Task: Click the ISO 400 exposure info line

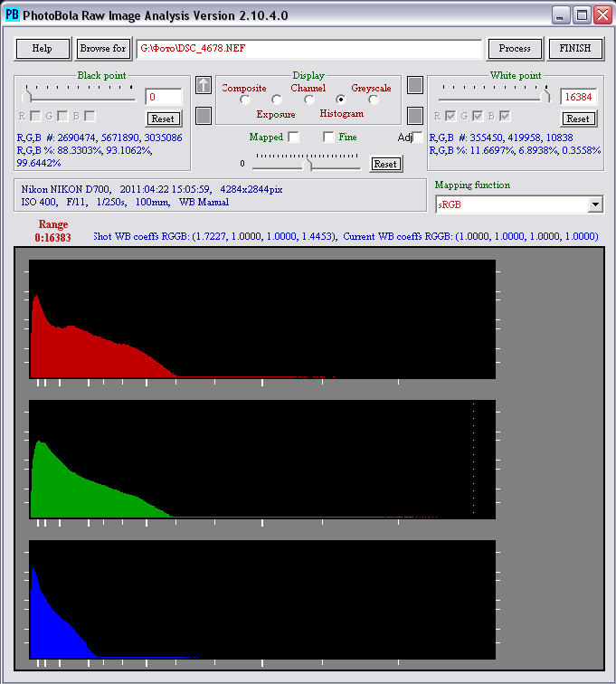Action: click(x=125, y=202)
